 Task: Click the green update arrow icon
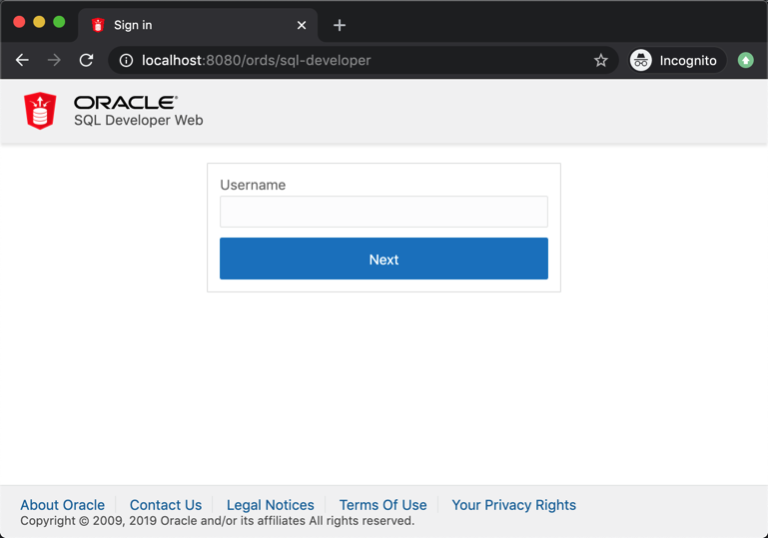pos(745,60)
